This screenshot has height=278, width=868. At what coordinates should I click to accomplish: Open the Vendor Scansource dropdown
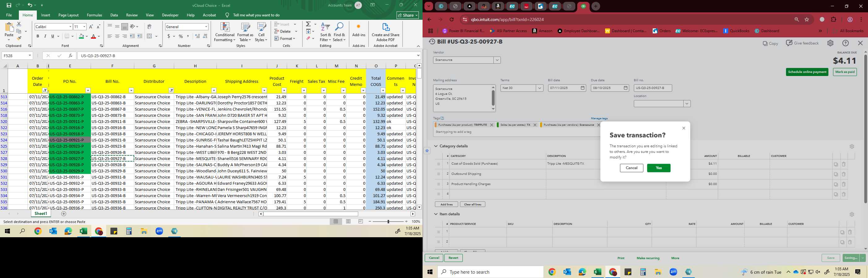[x=497, y=60]
